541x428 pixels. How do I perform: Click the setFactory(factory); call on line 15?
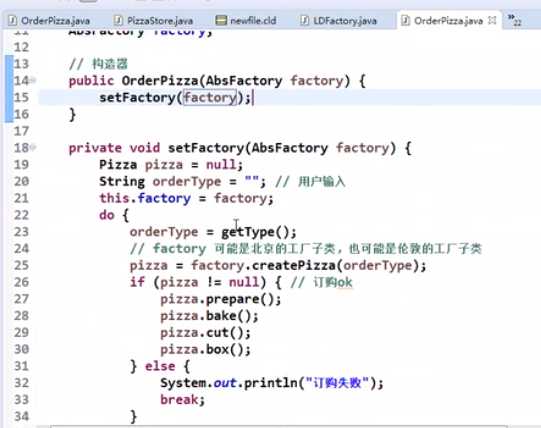coord(175,97)
